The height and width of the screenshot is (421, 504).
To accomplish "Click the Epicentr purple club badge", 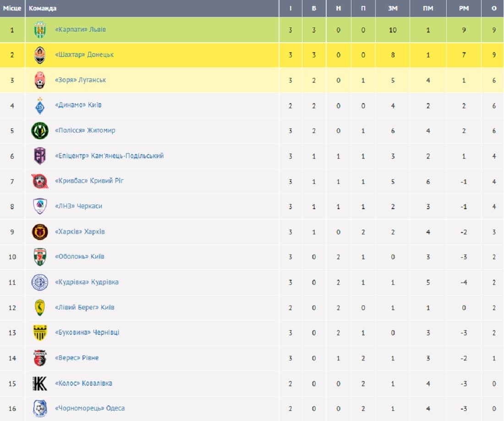I will (40, 156).
